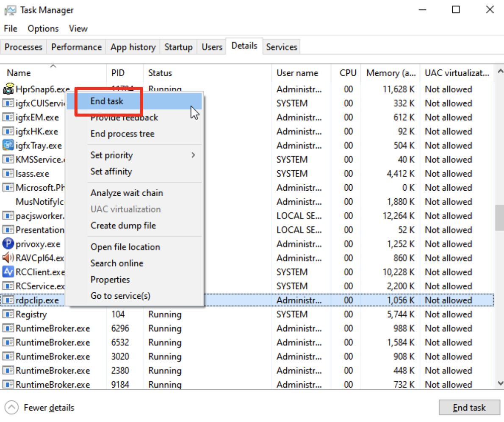This screenshot has width=504, height=422.
Task: Sort processes by the Name column header
Action: (19, 73)
